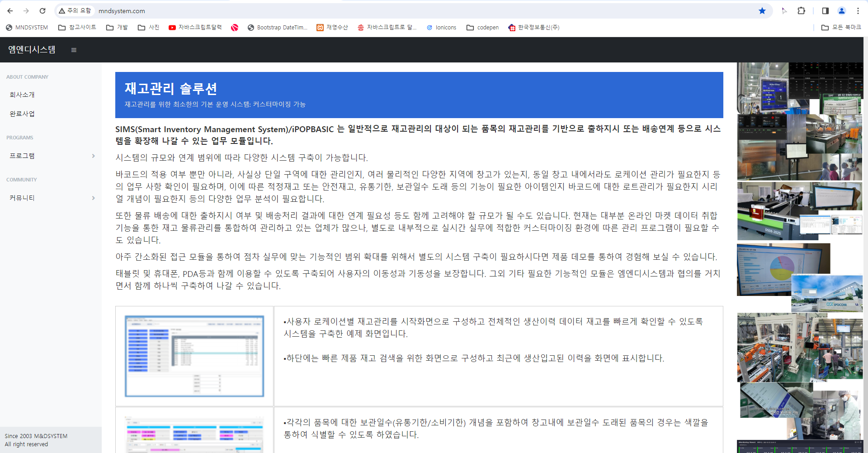Screen dimensions: 868x453
Task: Click the colorful storage-days example screenshot thumbnail
Action: tap(194, 434)
